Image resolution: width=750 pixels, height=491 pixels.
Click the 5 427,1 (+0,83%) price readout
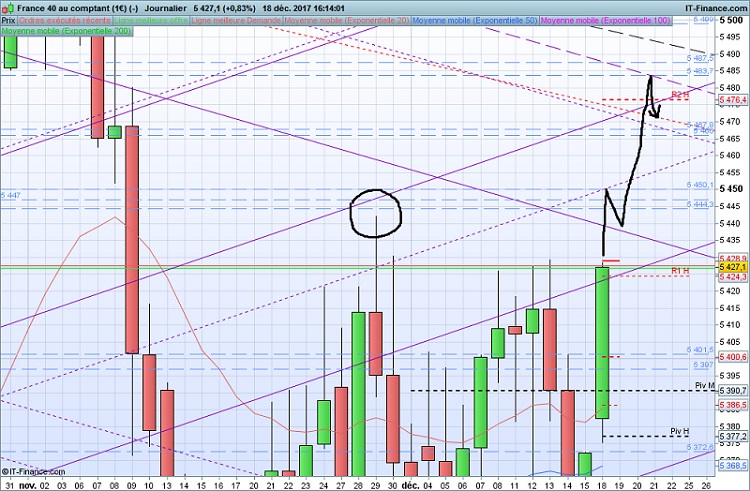[x=225, y=8]
